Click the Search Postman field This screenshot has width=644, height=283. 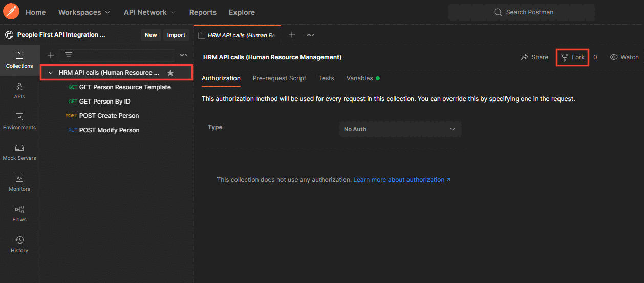[521, 12]
